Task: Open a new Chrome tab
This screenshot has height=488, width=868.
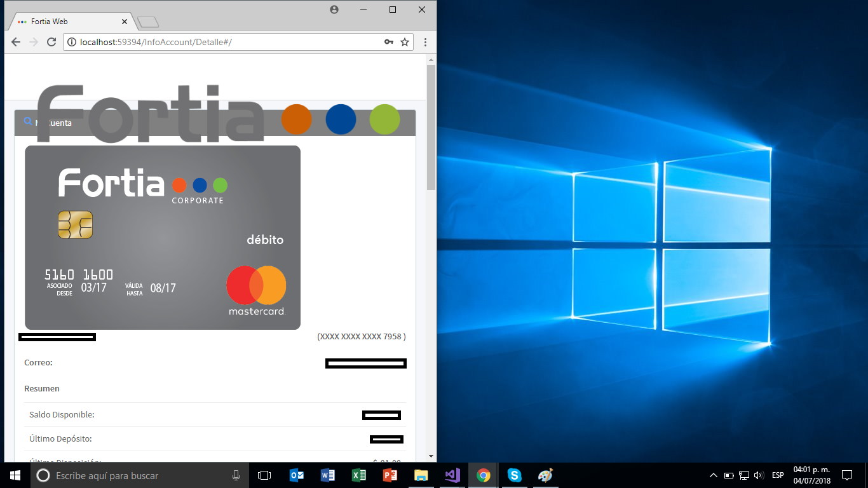Action: [x=148, y=23]
